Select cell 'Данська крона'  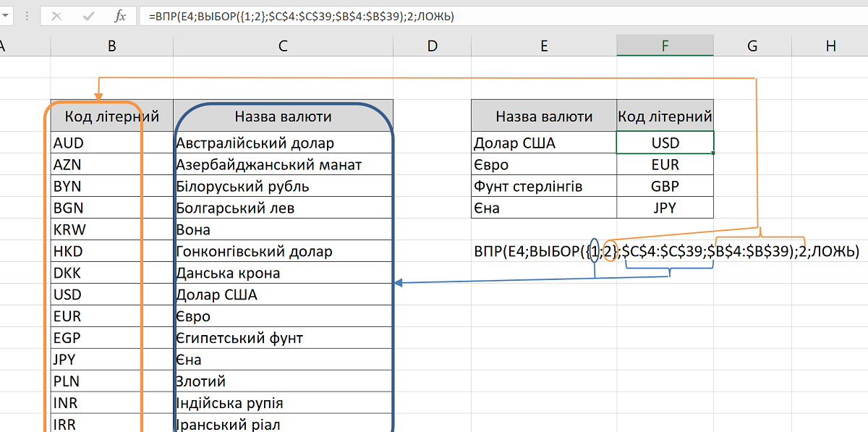(x=283, y=273)
